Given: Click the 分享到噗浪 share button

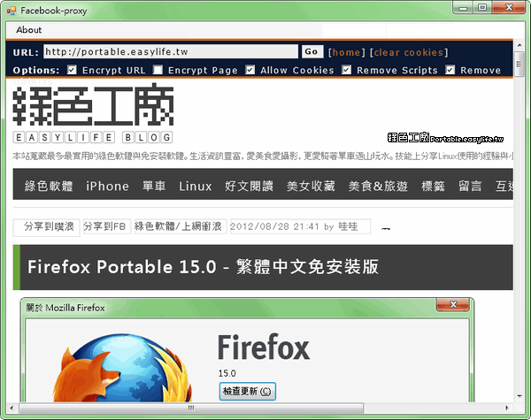Looking at the screenshot, I should coord(46,226).
